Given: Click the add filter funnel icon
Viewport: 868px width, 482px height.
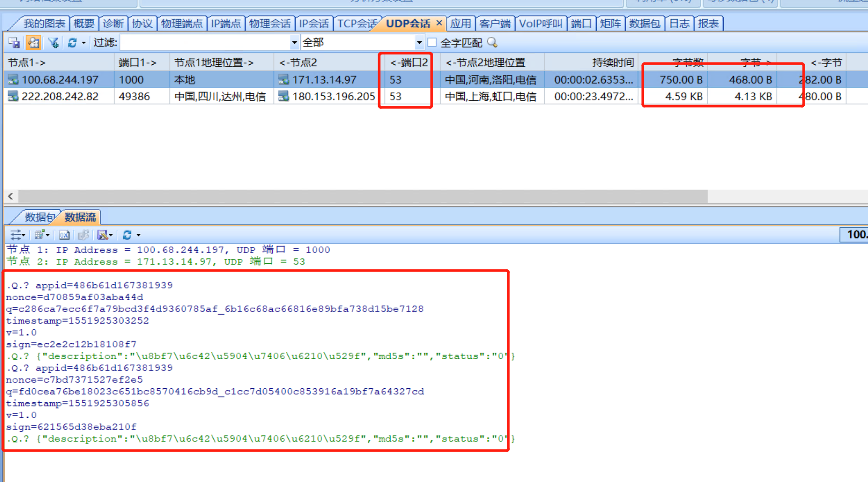Looking at the screenshot, I should [53, 43].
